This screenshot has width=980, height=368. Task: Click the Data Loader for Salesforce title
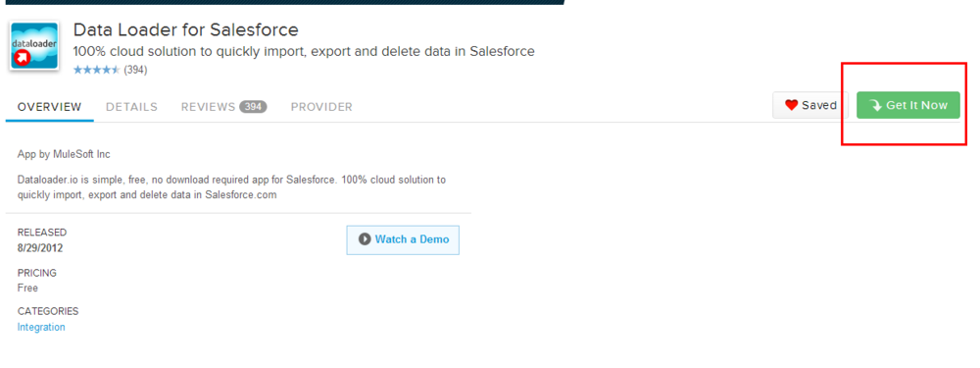point(185,29)
